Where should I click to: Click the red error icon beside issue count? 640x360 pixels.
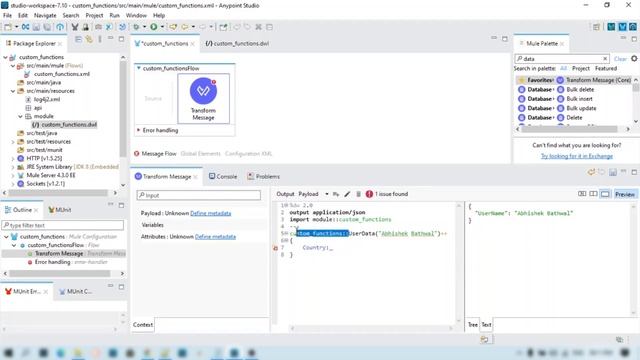click(x=369, y=194)
